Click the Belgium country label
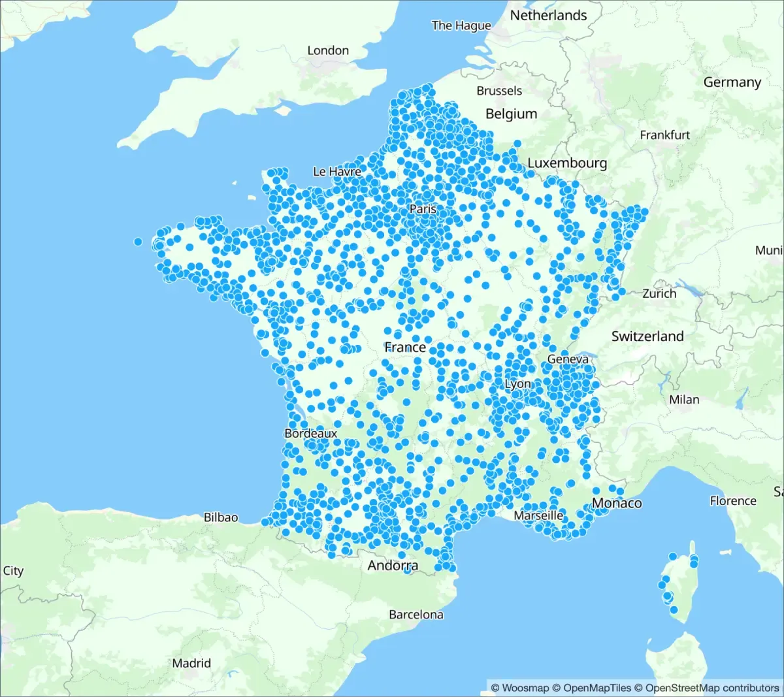Image resolution: width=784 pixels, height=697 pixels. click(511, 114)
